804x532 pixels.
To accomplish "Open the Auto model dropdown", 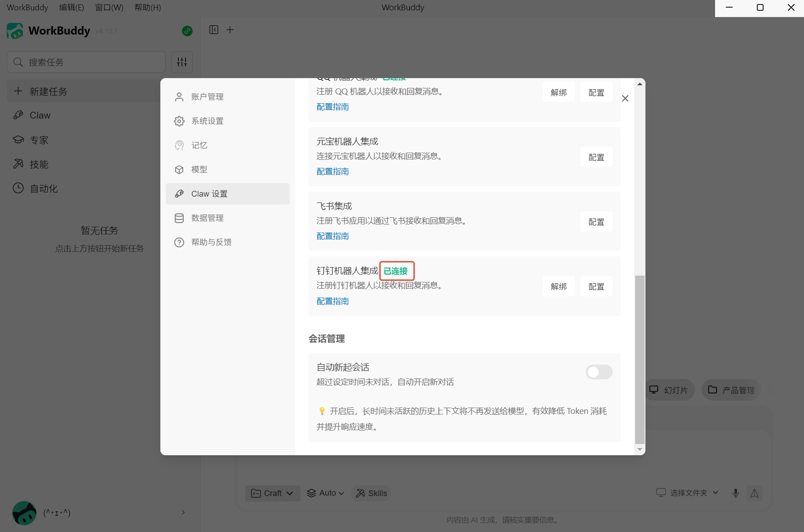I will point(326,493).
